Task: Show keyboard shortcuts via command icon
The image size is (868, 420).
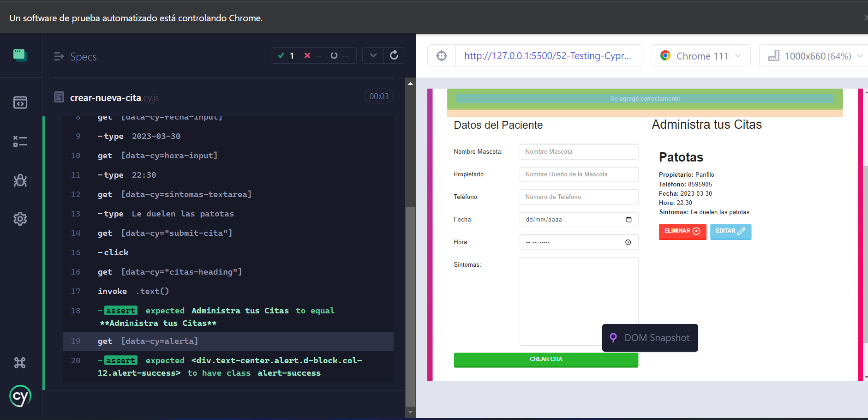Action: tap(20, 363)
